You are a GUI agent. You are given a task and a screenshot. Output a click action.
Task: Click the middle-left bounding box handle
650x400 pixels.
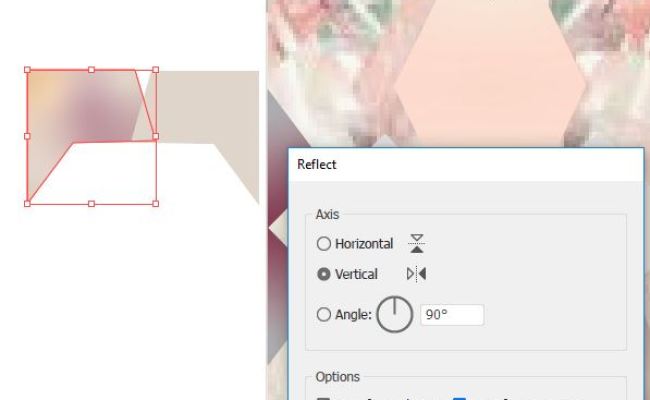coord(27,136)
